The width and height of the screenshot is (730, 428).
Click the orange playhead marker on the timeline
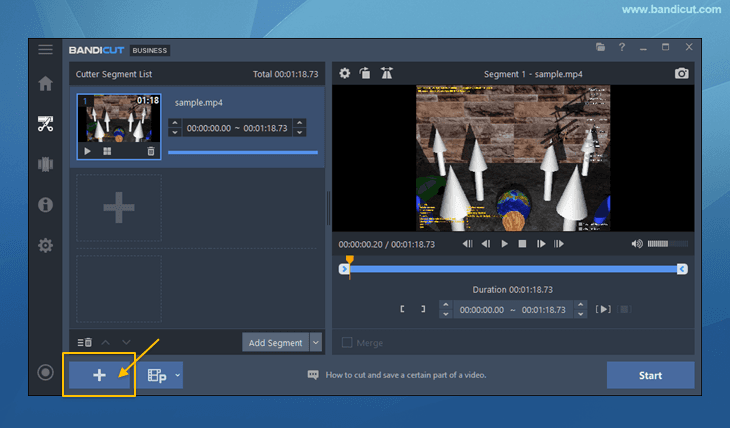[350, 259]
